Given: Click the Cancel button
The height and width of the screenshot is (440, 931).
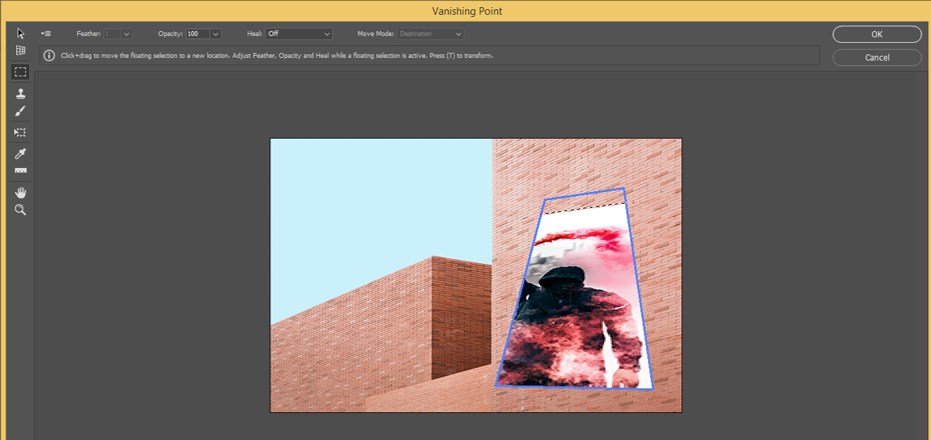Looking at the screenshot, I should point(876,58).
